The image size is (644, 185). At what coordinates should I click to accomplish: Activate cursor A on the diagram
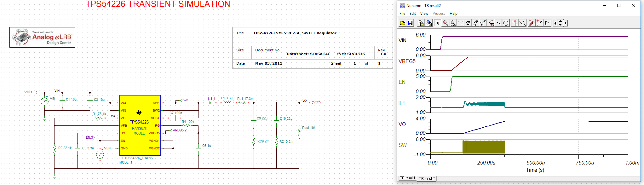[515, 23]
